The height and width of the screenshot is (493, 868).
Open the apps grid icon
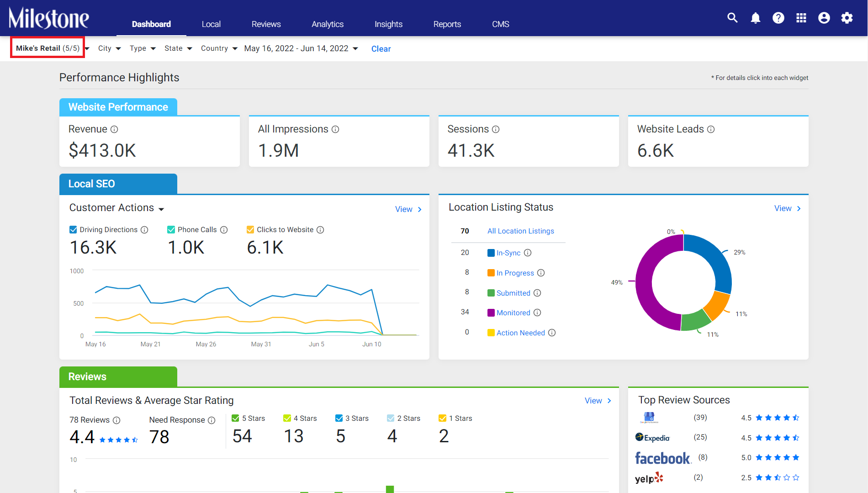tap(801, 18)
